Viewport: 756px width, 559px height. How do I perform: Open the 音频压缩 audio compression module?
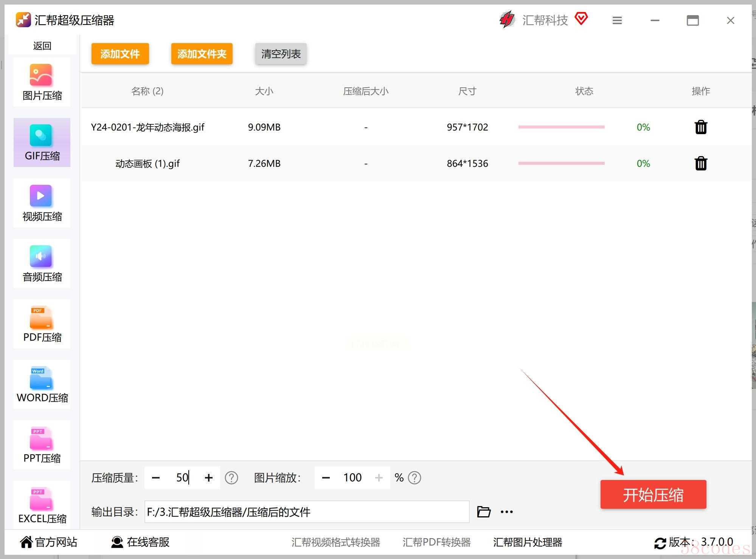point(42,263)
